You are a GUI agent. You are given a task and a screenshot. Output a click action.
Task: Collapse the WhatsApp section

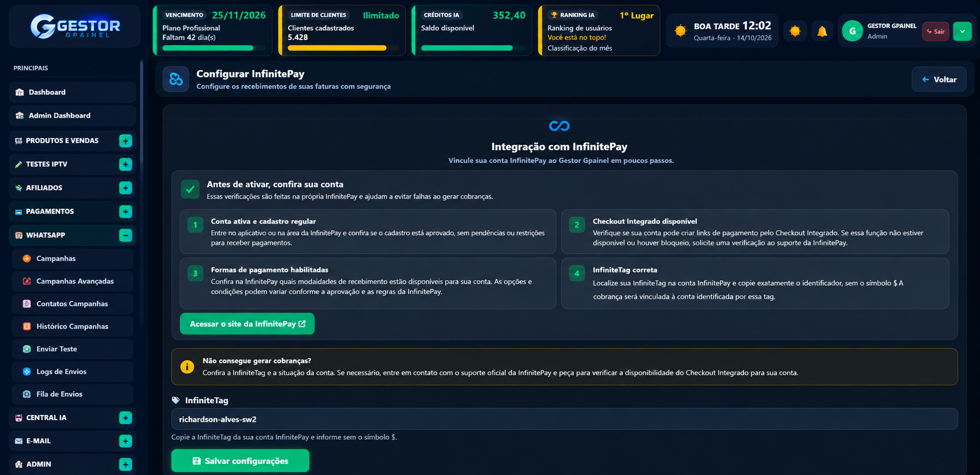click(x=126, y=235)
